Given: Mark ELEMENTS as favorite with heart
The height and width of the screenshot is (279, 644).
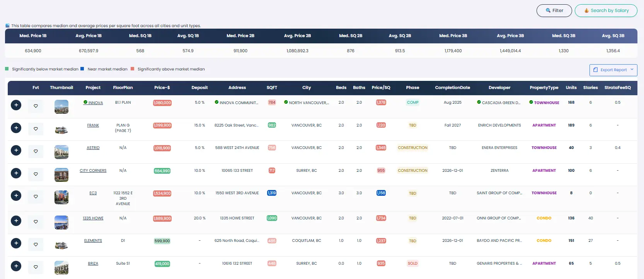Looking at the screenshot, I should point(36,244).
